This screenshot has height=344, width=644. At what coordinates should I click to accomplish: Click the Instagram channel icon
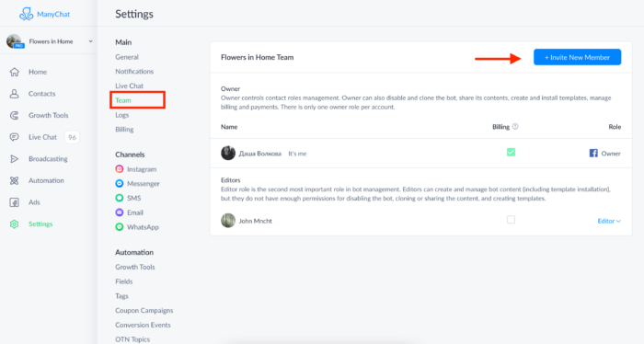119,169
